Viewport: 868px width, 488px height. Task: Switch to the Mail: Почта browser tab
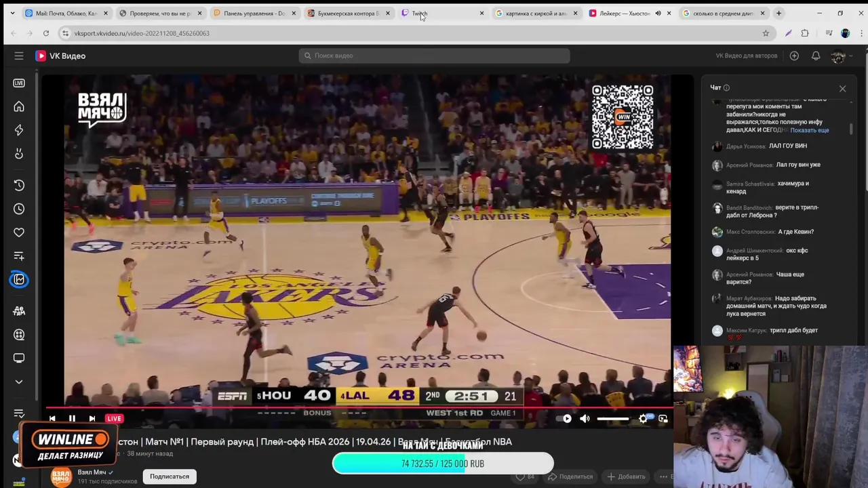click(x=66, y=13)
